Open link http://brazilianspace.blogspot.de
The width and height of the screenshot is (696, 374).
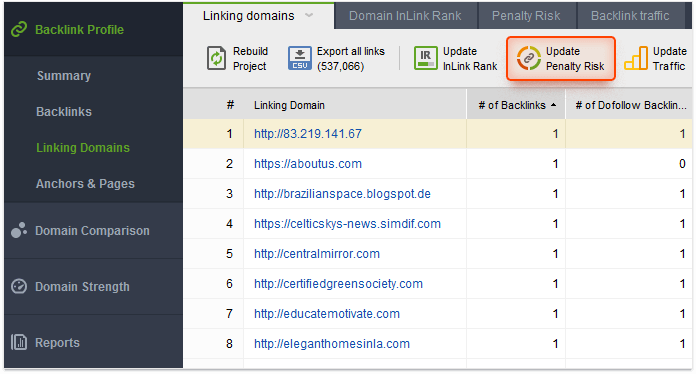[342, 194]
